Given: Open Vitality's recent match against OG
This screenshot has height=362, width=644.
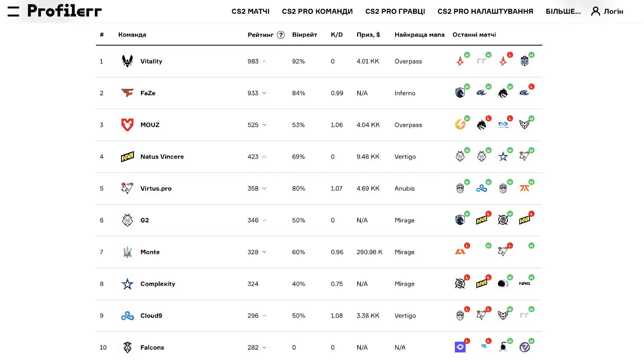Looking at the screenshot, I should click(525, 61).
